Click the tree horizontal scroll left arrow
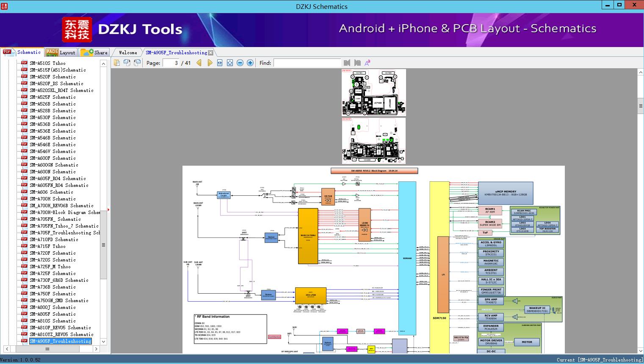 (6, 349)
